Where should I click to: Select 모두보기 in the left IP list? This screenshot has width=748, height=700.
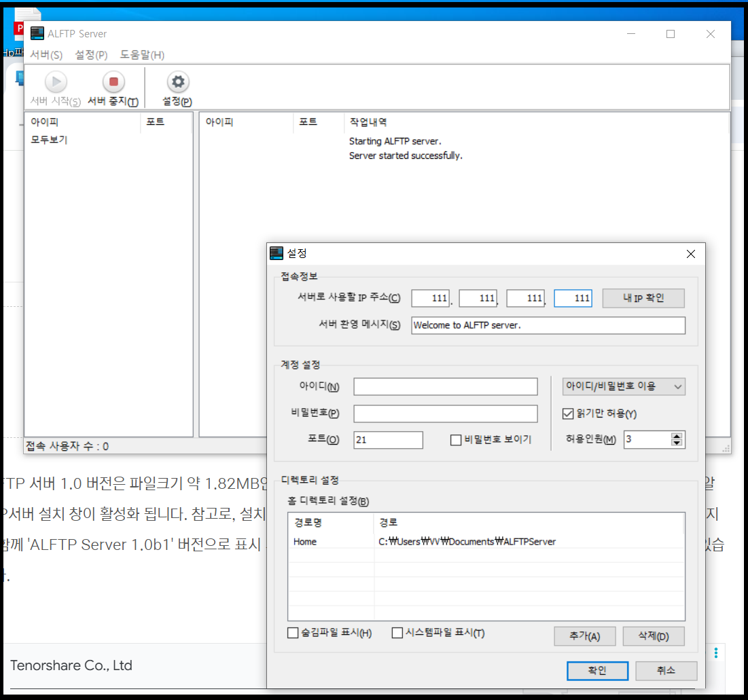point(49,140)
